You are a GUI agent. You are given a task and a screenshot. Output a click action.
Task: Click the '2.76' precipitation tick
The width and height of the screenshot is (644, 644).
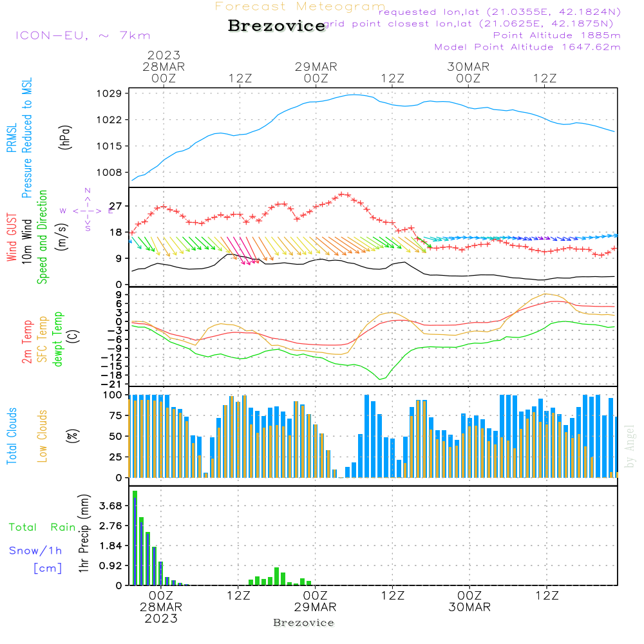(x=111, y=526)
